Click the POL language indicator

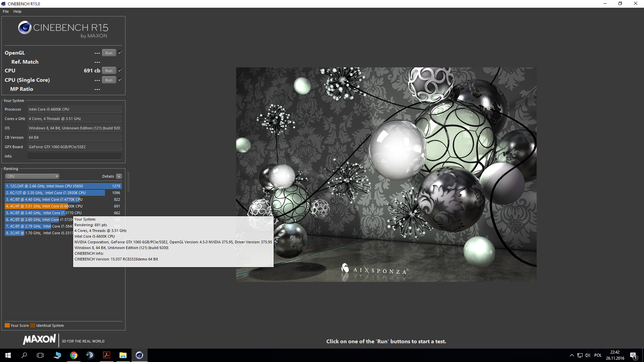(598, 355)
